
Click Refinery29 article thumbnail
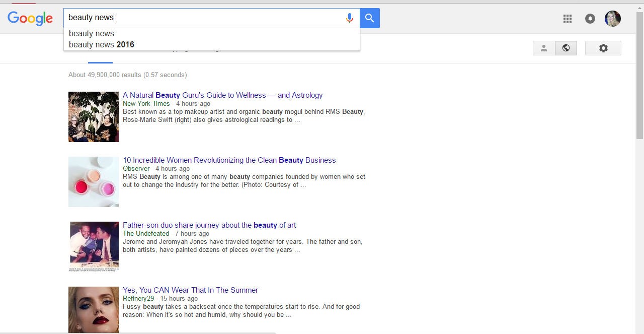point(94,310)
